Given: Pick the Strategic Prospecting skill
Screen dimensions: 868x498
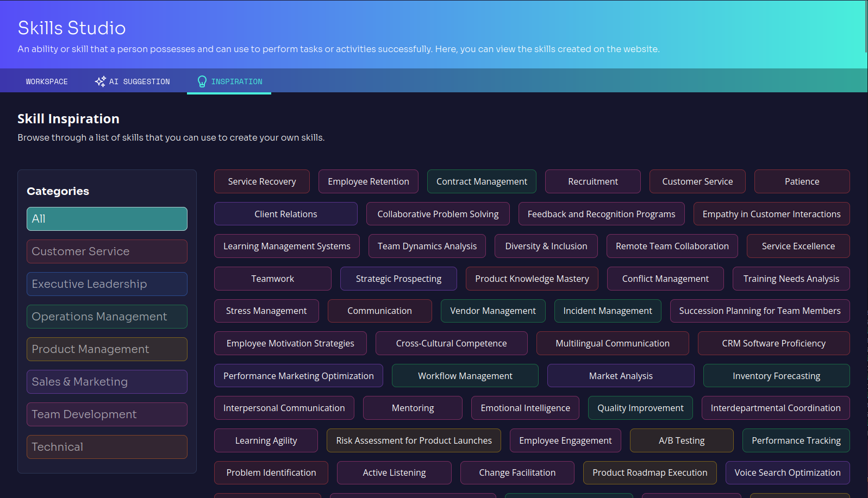Looking at the screenshot, I should (398, 279).
